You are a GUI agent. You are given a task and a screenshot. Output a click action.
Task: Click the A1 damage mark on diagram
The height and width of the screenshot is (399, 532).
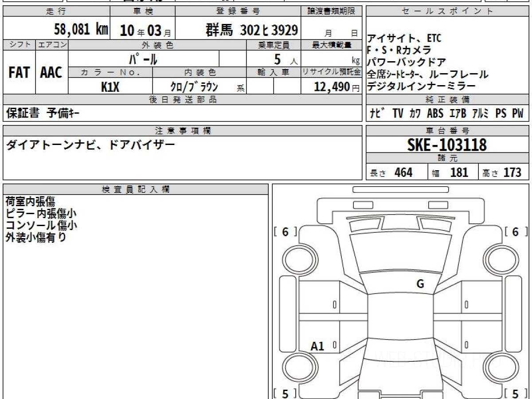pos(317,346)
